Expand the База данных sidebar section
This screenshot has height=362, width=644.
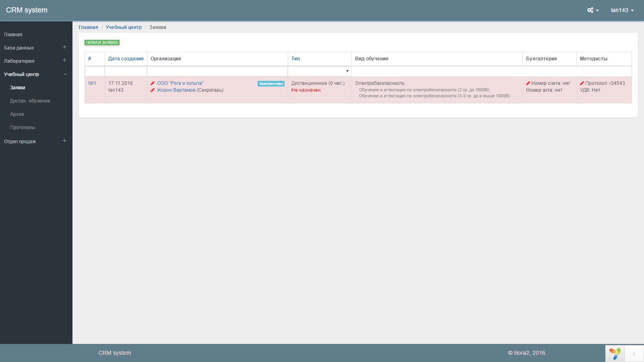(x=64, y=47)
